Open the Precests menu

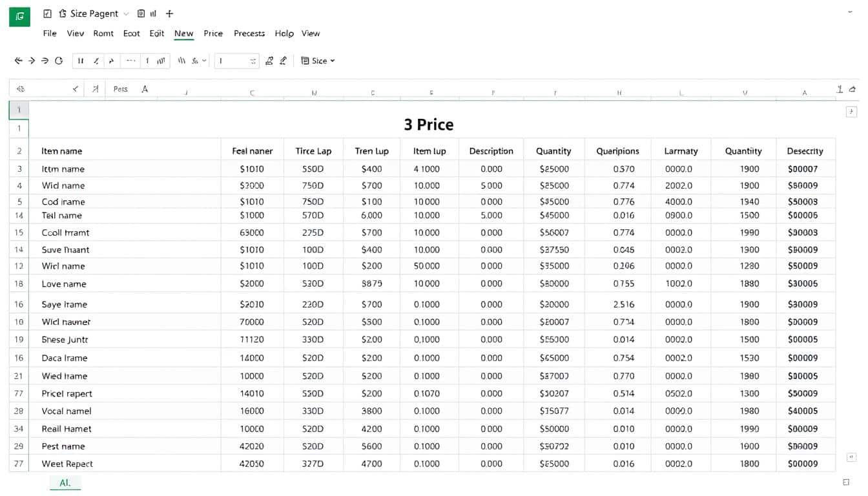click(x=249, y=34)
